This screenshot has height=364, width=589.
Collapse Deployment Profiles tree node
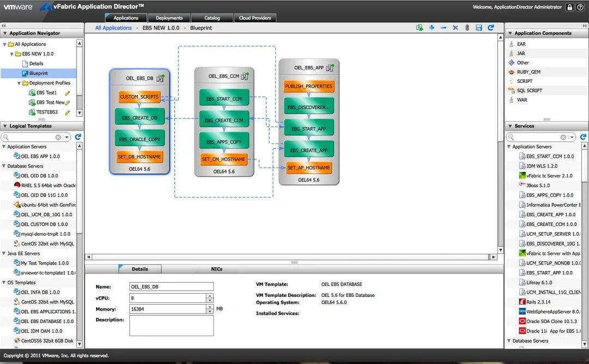click(19, 83)
